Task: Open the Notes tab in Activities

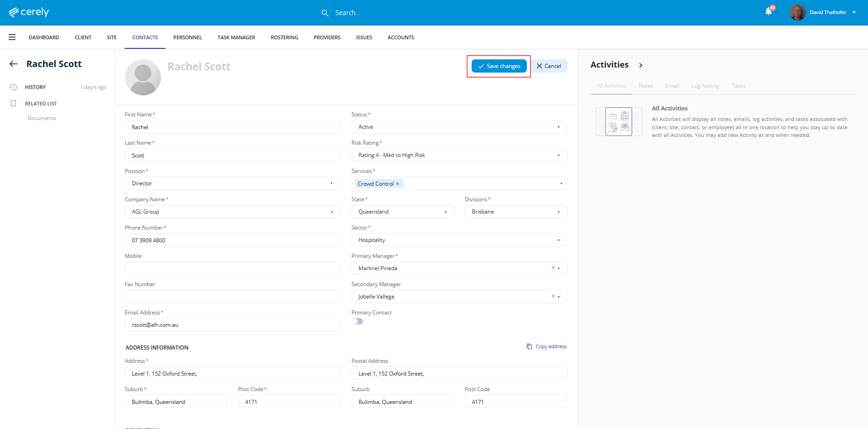Action: [x=645, y=86]
